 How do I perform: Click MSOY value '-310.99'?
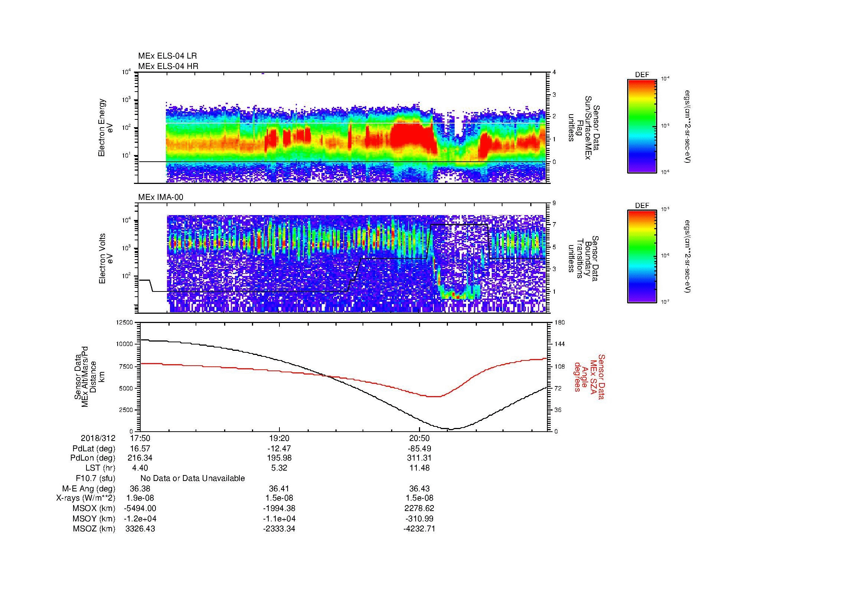coord(419,518)
